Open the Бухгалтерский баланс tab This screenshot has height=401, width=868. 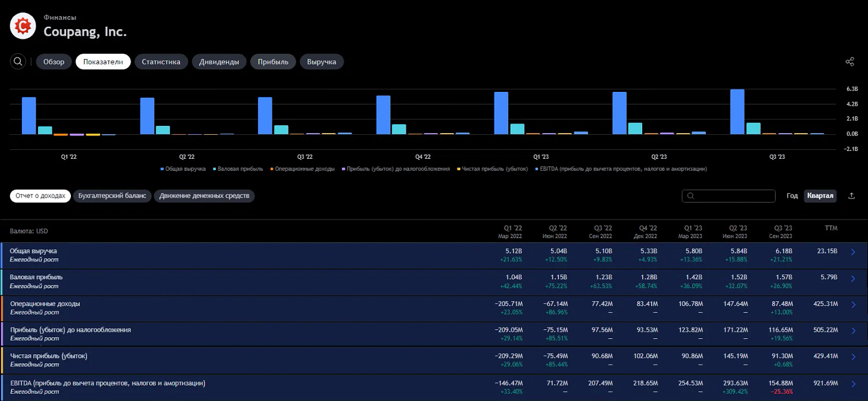click(112, 196)
